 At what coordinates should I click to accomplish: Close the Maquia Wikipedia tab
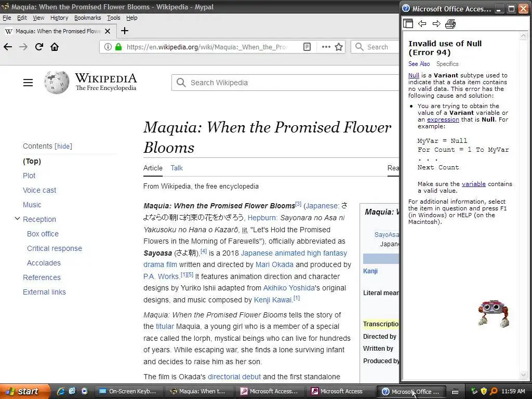coord(108,31)
